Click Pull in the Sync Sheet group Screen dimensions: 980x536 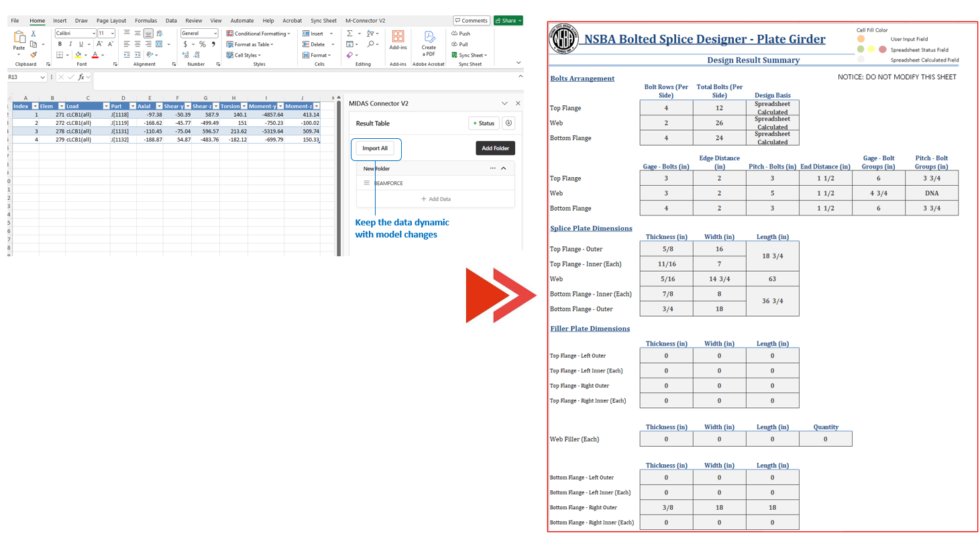[x=460, y=44]
